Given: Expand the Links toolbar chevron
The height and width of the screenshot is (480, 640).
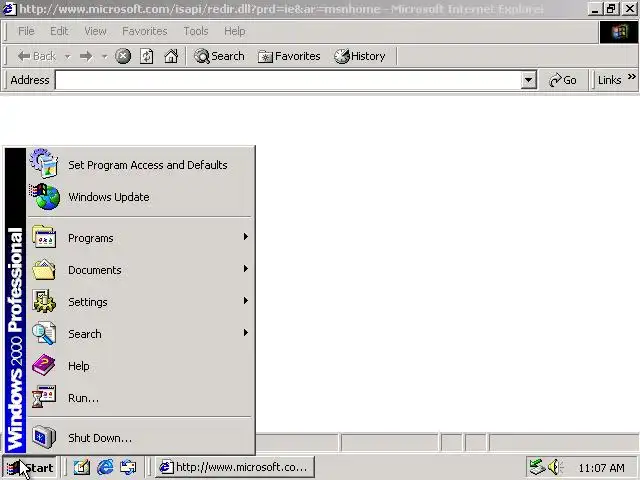Looking at the screenshot, I should coord(631,76).
